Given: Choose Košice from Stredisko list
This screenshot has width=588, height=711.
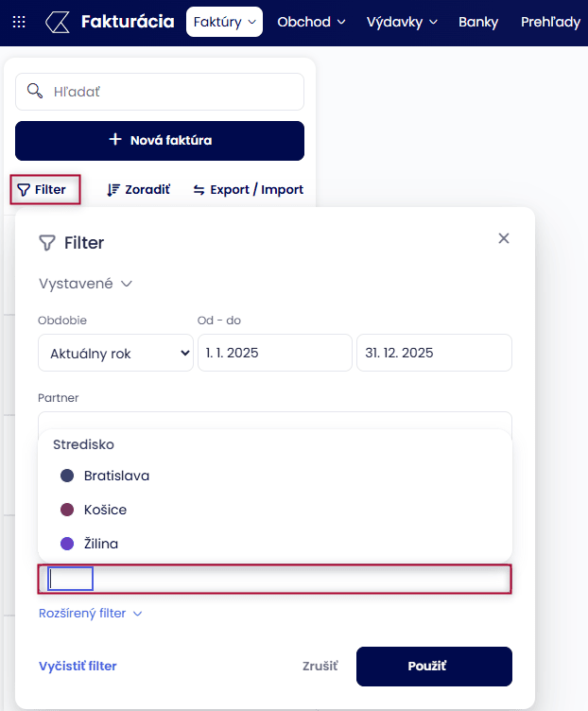Looking at the screenshot, I should 105,510.
